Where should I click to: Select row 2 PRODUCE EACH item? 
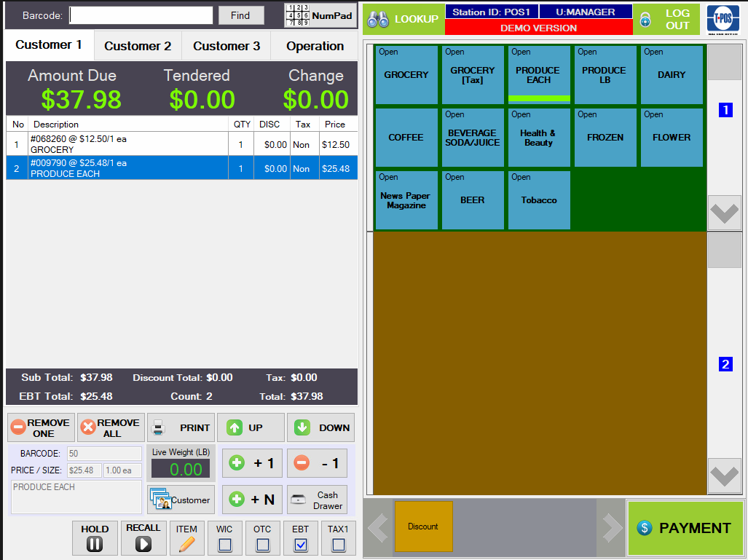click(182, 168)
